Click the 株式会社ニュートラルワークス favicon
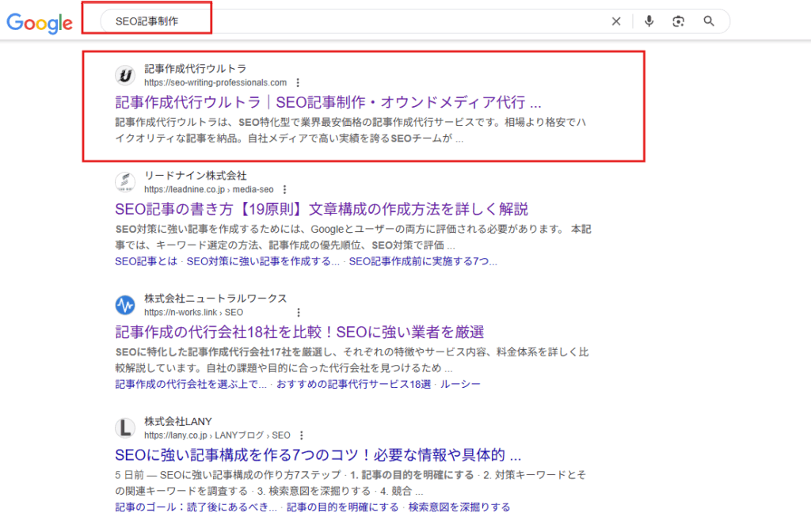The height and width of the screenshot is (532, 811). click(x=125, y=305)
